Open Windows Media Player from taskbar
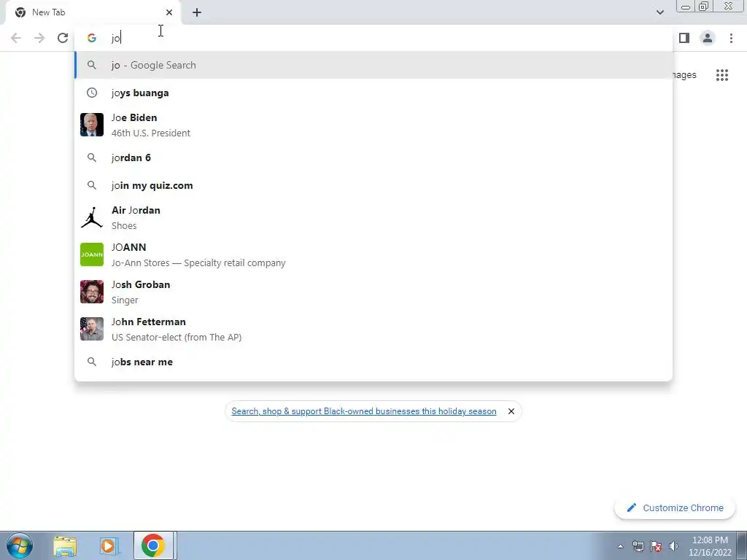The height and width of the screenshot is (560, 747). 109,545
